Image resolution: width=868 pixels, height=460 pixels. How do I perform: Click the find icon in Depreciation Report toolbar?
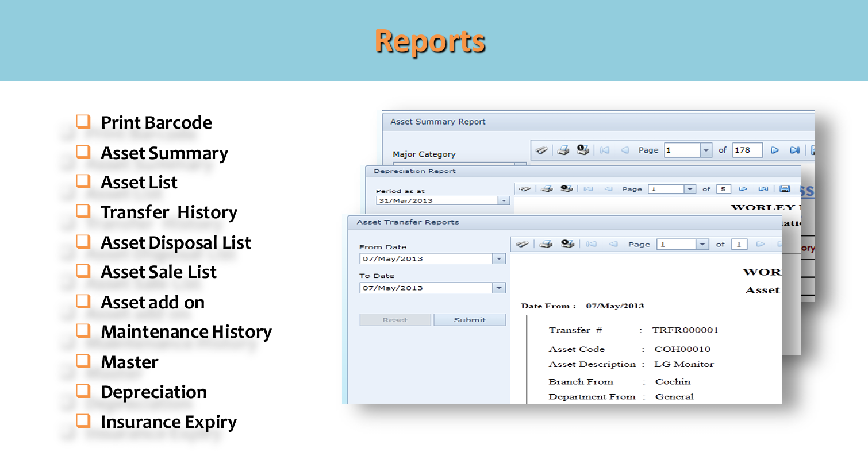pyautogui.click(x=524, y=189)
